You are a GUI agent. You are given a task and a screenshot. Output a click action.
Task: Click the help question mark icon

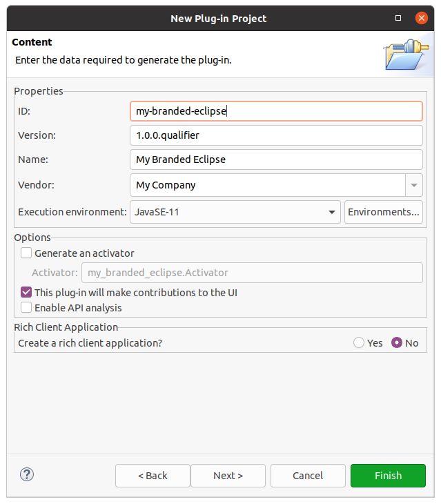(x=27, y=474)
